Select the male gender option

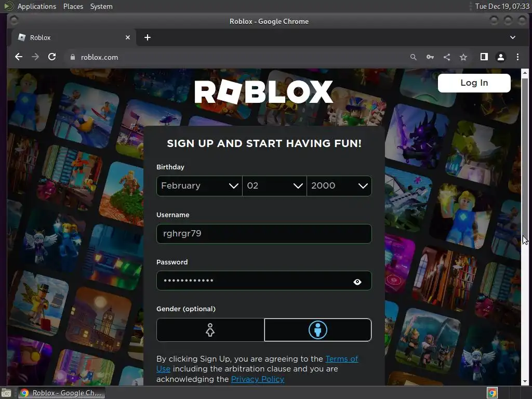318,330
